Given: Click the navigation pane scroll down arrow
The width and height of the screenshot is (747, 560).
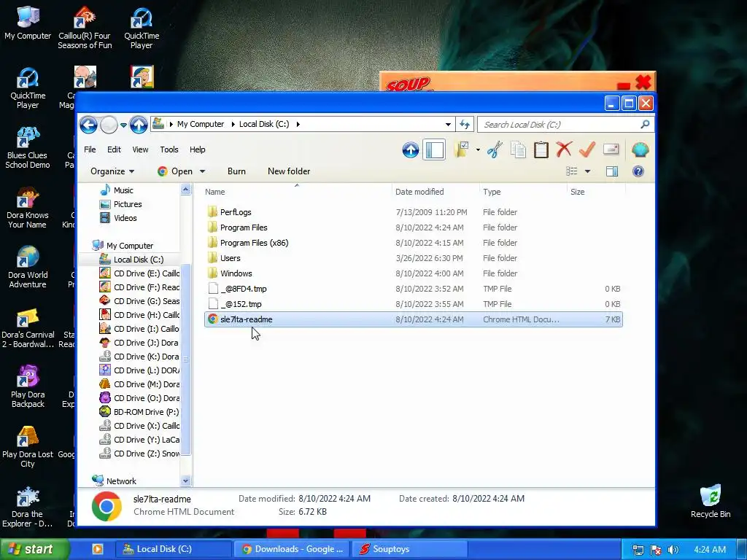Looking at the screenshot, I should (186, 481).
